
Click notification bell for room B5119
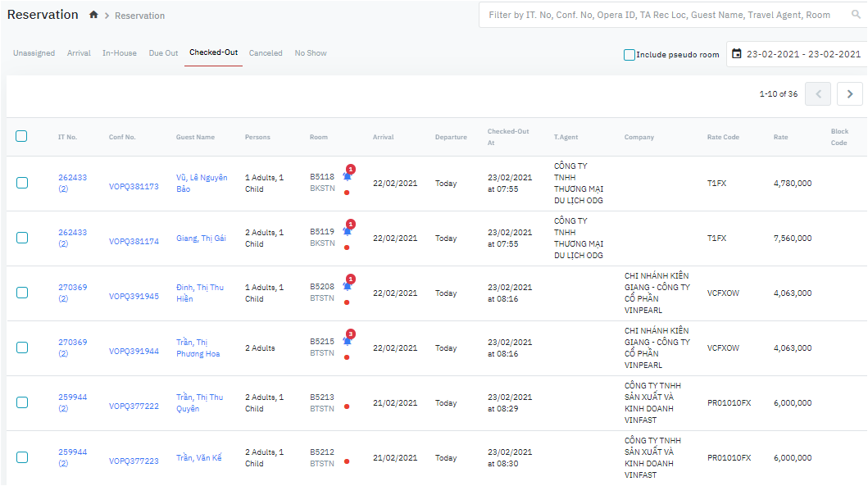click(347, 231)
